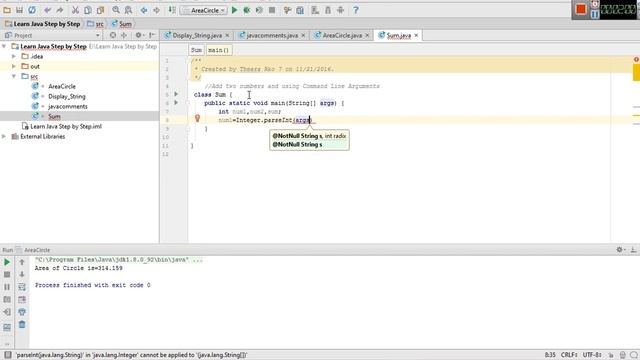Open the Project panel gear settings menu
The width and height of the screenshot is (640, 360).
(139, 36)
